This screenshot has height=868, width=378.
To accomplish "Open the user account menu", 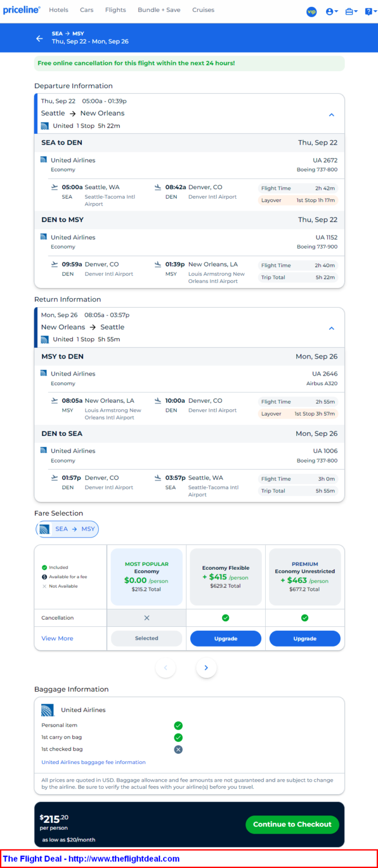I will click(x=332, y=11).
